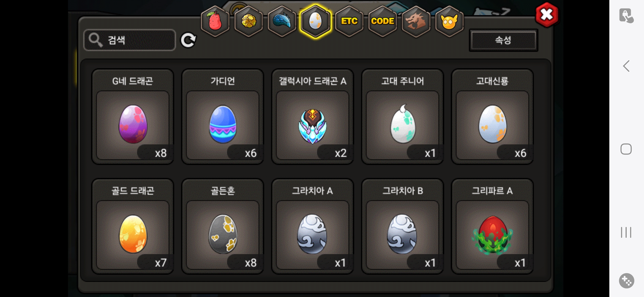This screenshot has width=644, height=297.
Task: Open the brown dragon head category
Action: coord(416,21)
